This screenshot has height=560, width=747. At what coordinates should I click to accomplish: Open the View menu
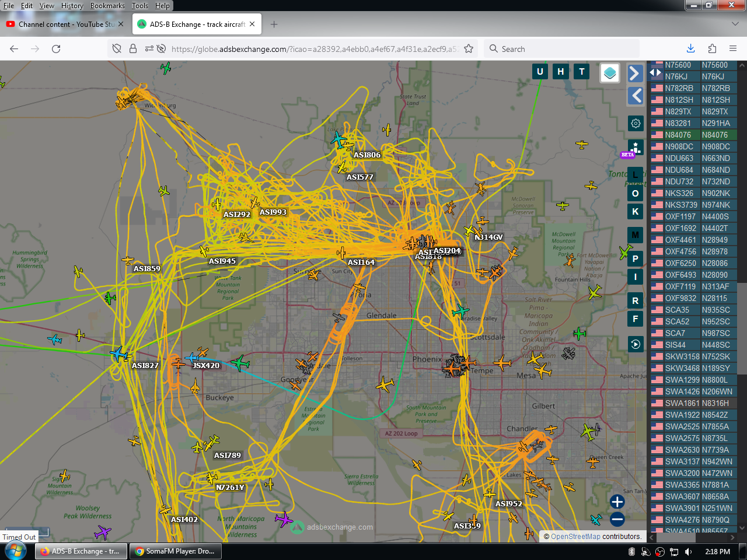(47, 6)
